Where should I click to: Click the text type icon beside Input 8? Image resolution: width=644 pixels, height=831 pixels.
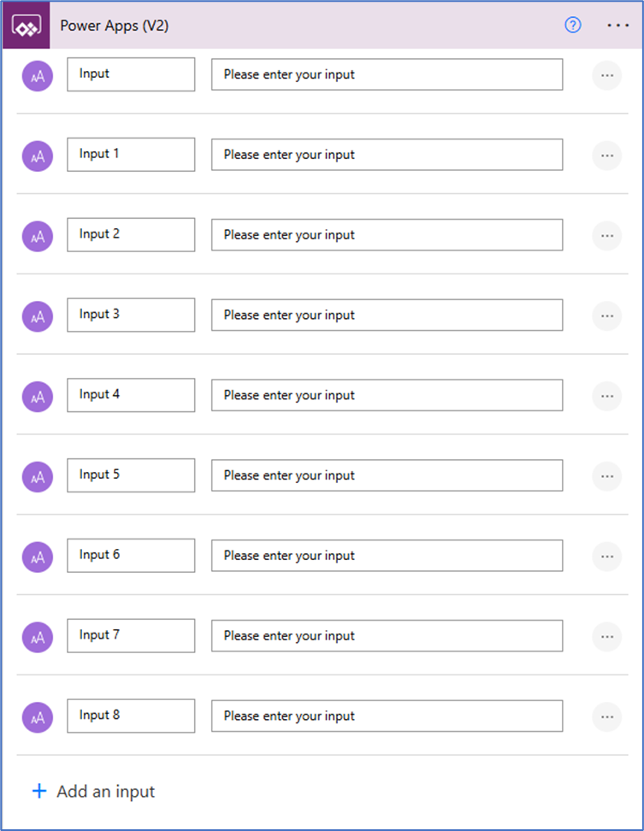click(38, 717)
